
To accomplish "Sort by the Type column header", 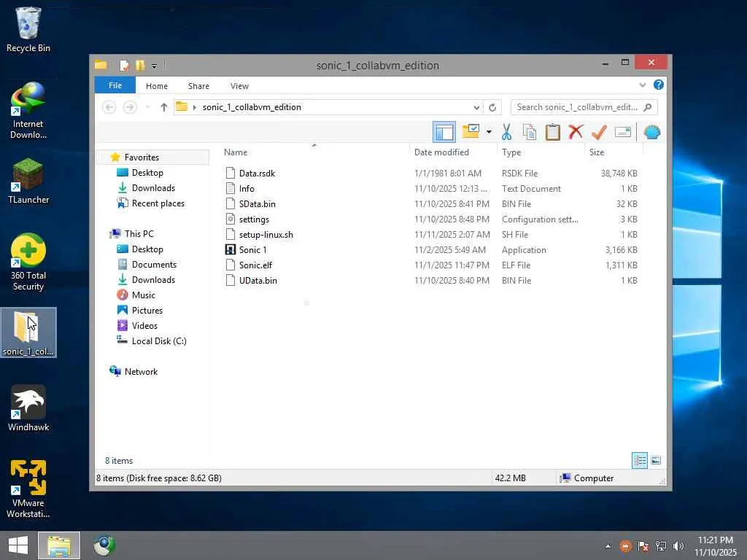I will click(511, 152).
